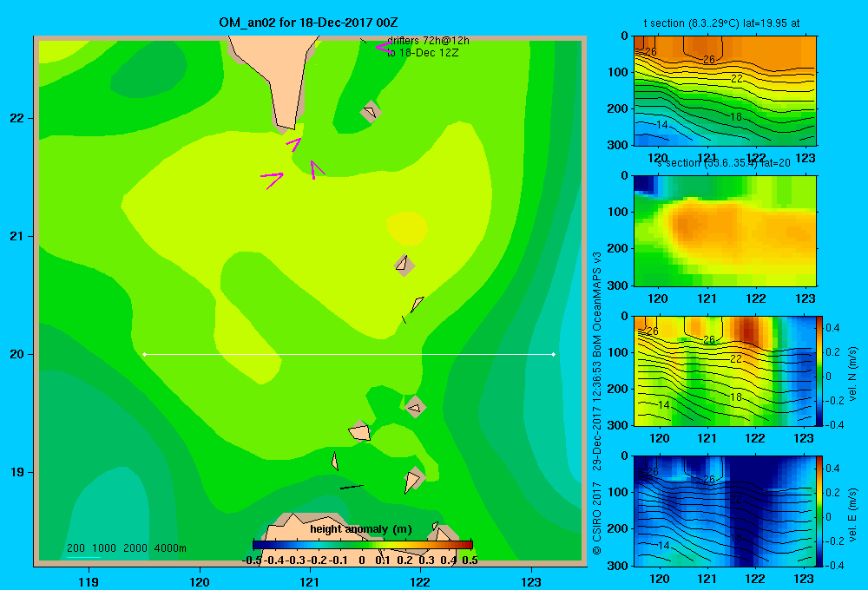Viewport: 868px width, 590px height.
Task: Click the longitude 123 label under main map
Action: [x=531, y=581]
